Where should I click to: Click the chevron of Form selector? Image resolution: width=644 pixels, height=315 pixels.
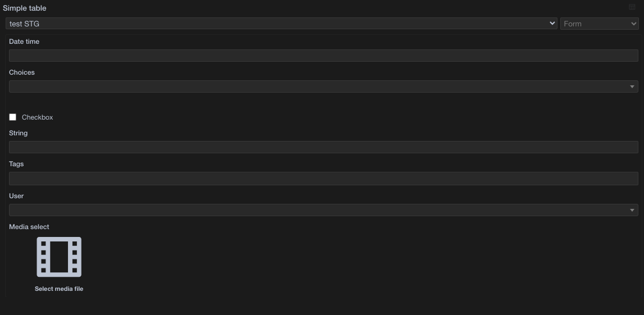click(x=634, y=24)
